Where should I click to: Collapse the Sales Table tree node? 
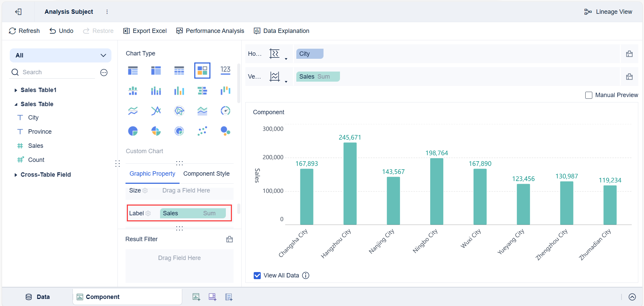pos(16,104)
